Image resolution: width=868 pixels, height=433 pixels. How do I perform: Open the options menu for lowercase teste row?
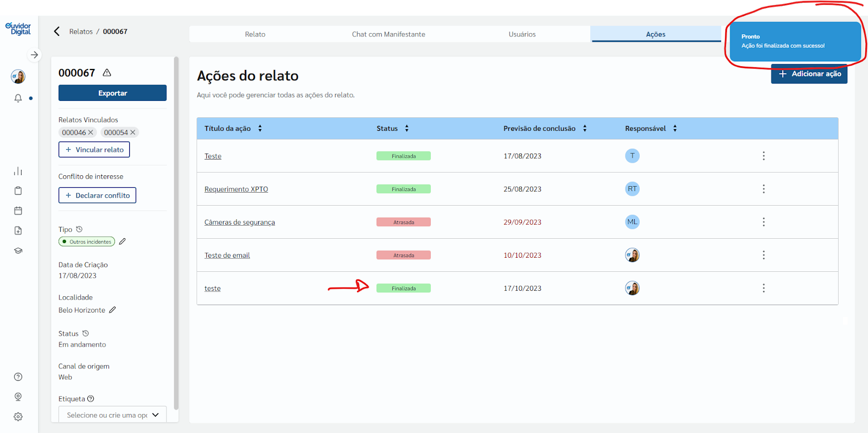(x=764, y=288)
